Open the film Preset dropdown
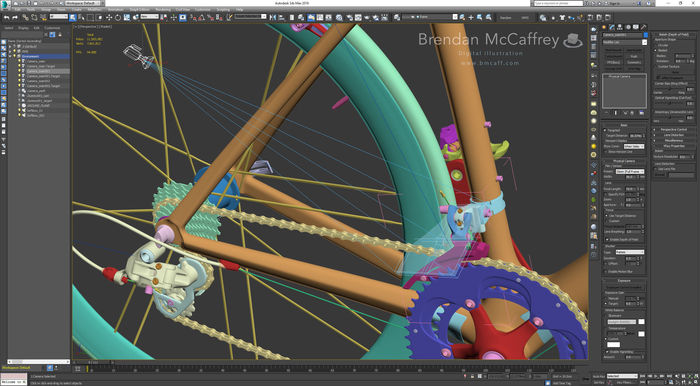 point(630,171)
